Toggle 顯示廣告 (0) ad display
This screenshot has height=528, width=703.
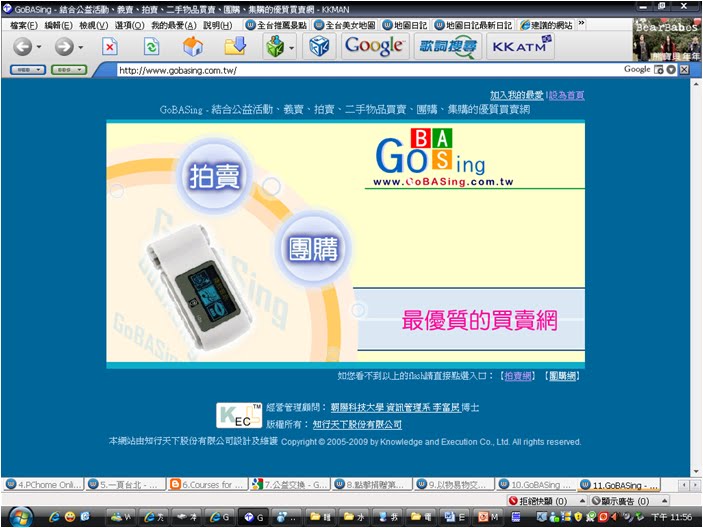[x=621, y=501]
